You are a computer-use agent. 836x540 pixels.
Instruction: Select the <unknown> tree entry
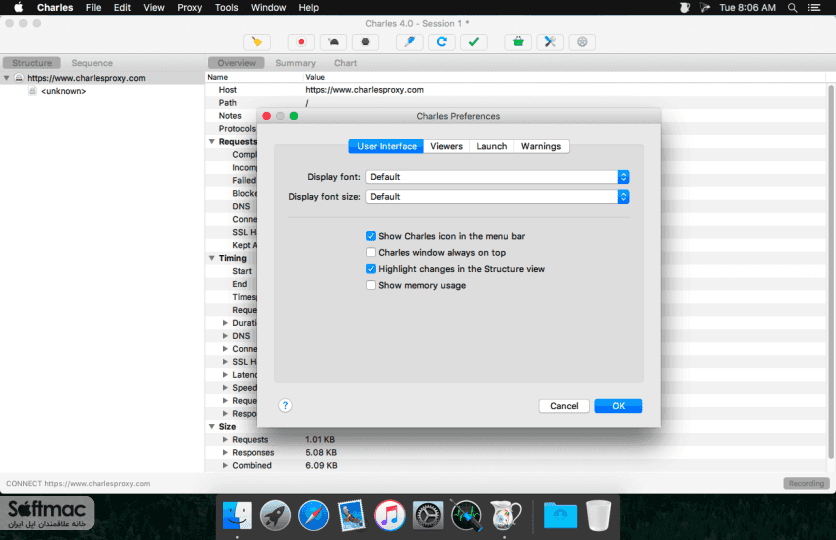coord(63,91)
